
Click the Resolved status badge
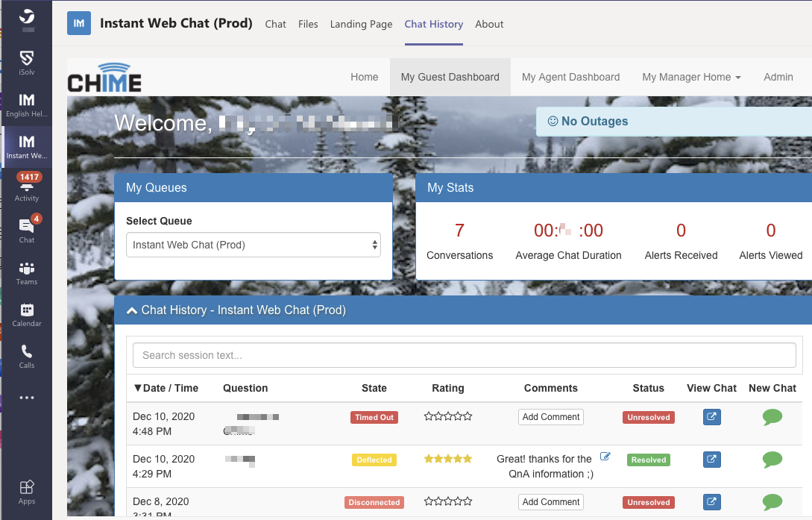pyautogui.click(x=649, y=460)
